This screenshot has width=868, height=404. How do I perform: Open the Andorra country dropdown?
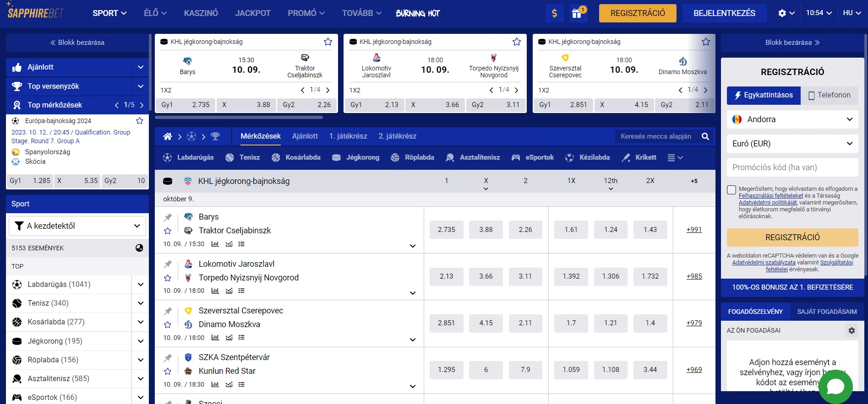pyautogui.click(x=792, y=119)
